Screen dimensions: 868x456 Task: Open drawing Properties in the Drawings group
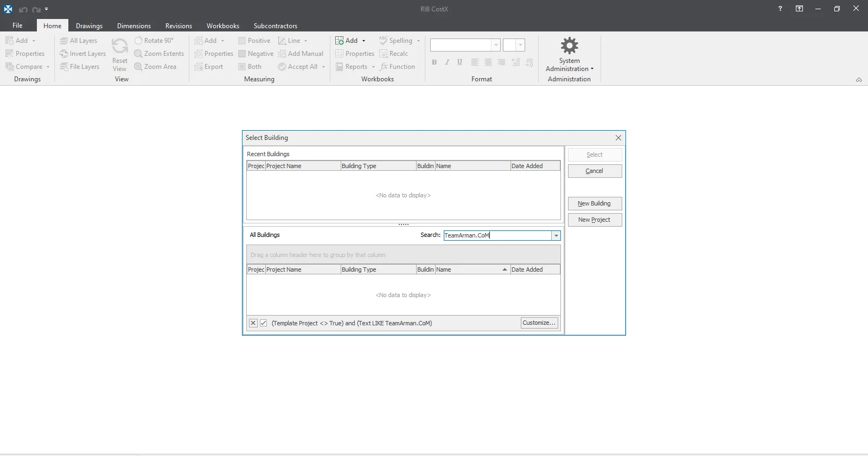point(25,54)
